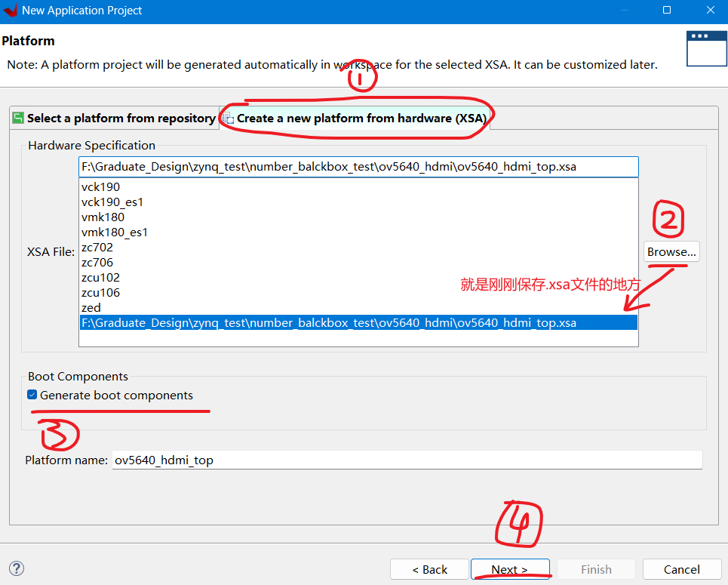Select vck190 in the XSA list

click(358, 186)
